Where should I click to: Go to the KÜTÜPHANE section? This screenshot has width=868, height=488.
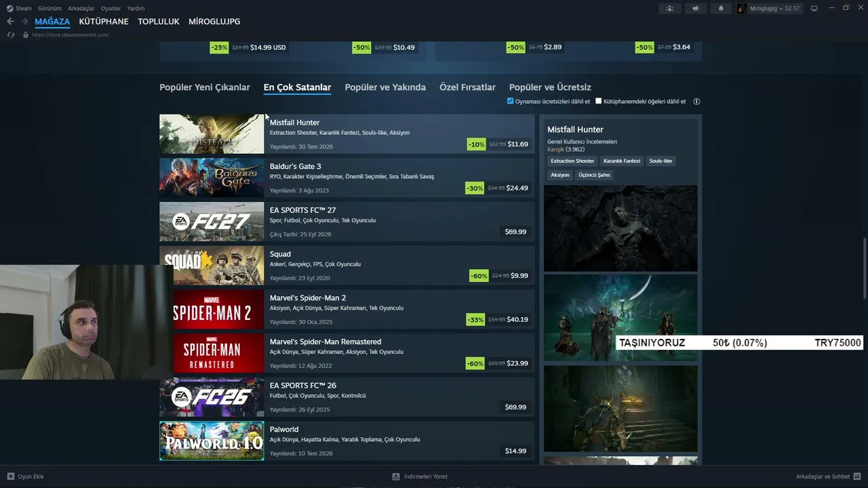pyautogui.click(x=104, y=22)
